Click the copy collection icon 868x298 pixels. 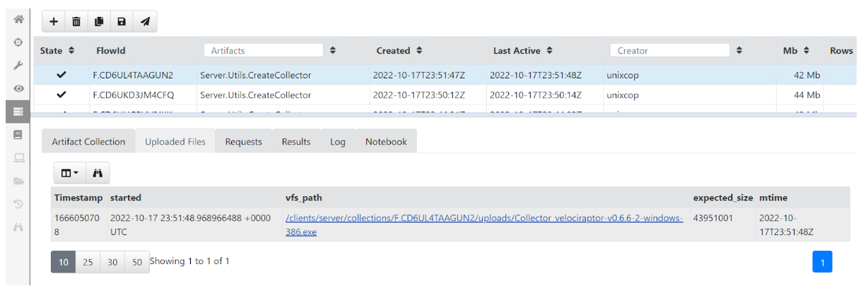click(99, 22)
